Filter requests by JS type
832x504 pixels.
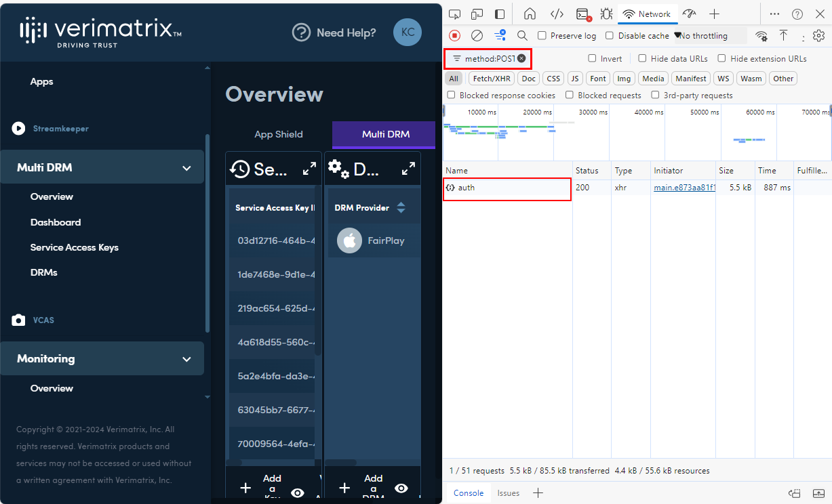point(575,79)
